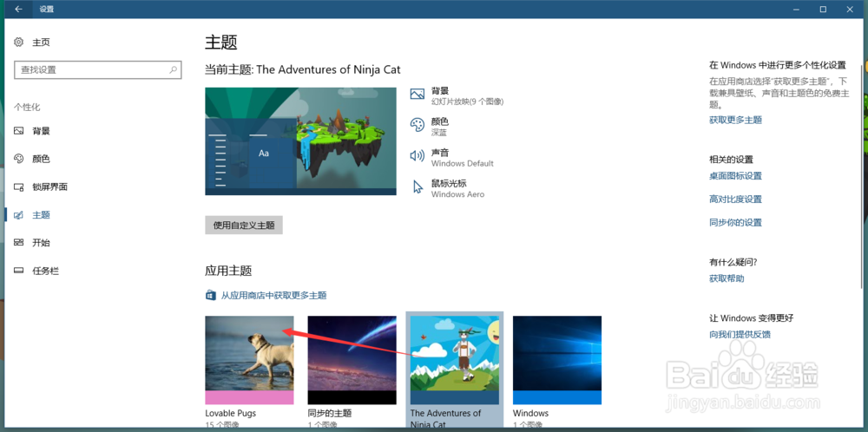Switch to 颜色 settings page
The height and width of the screenshot is (432, 868).
pyautogui.click(x=42, y=159)
